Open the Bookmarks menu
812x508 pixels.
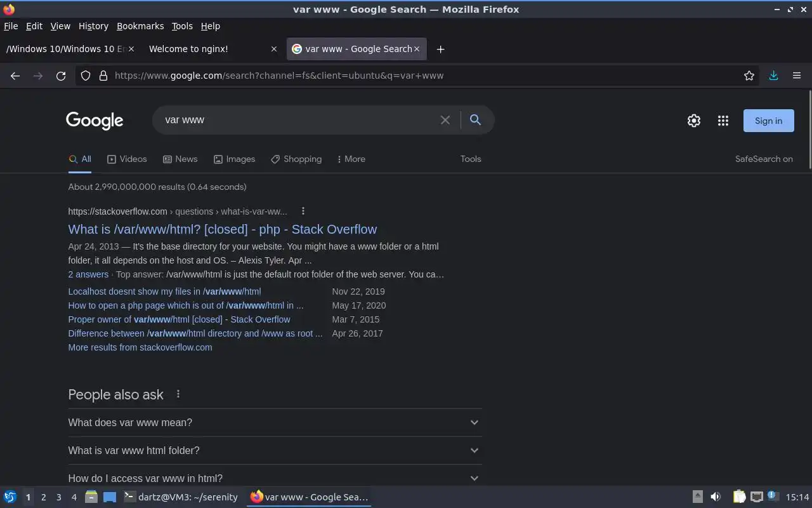coord(140,26)
